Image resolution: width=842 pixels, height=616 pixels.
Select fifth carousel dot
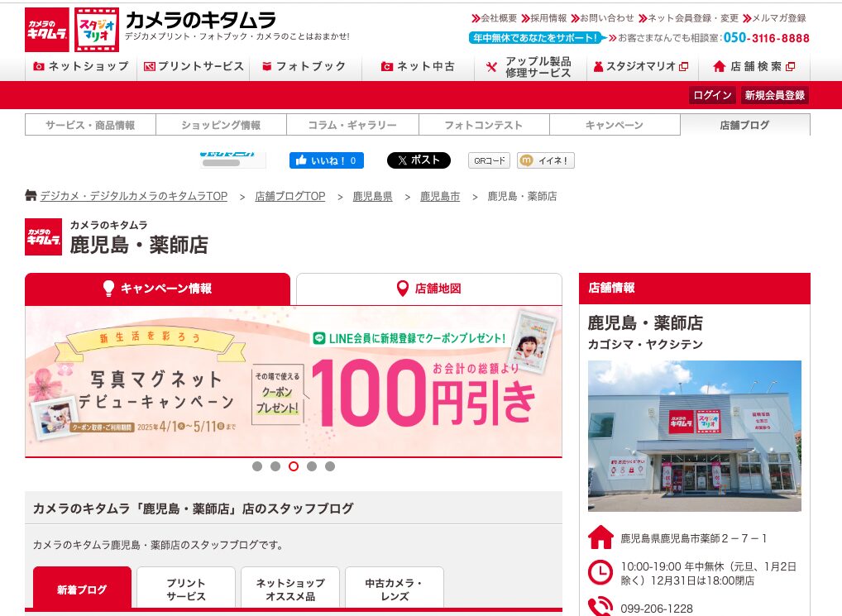click(x=330, y=466)
